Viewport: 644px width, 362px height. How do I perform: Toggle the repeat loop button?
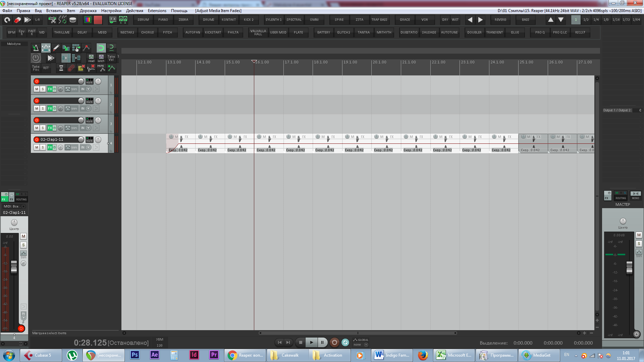pos(345,342)
